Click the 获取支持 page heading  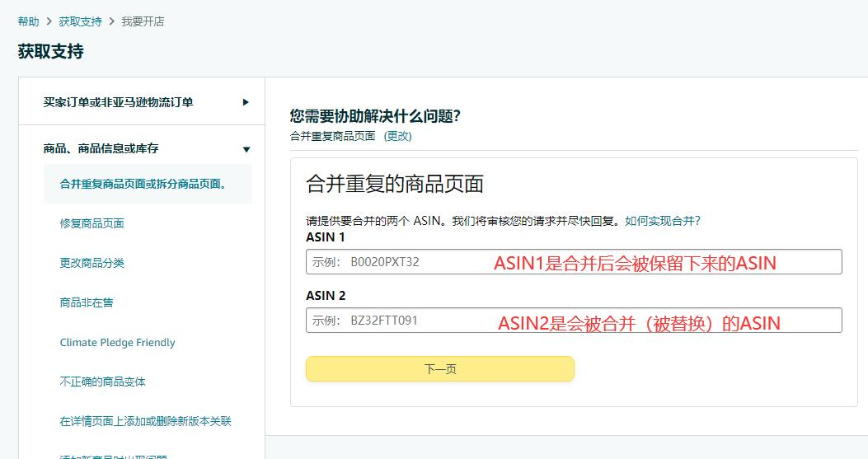tap(50, 52)
